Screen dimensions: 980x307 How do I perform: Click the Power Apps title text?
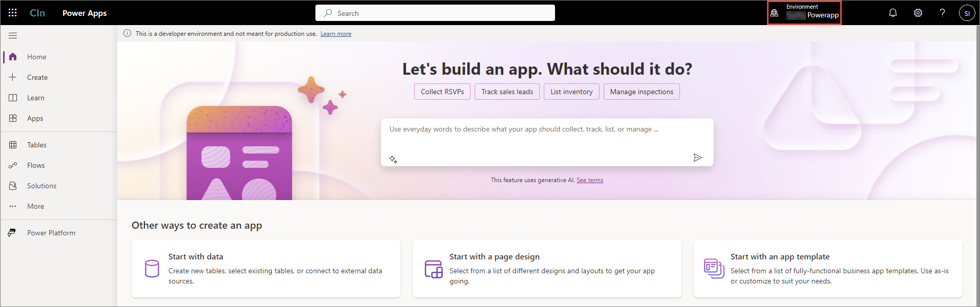[x=84, y=13]
